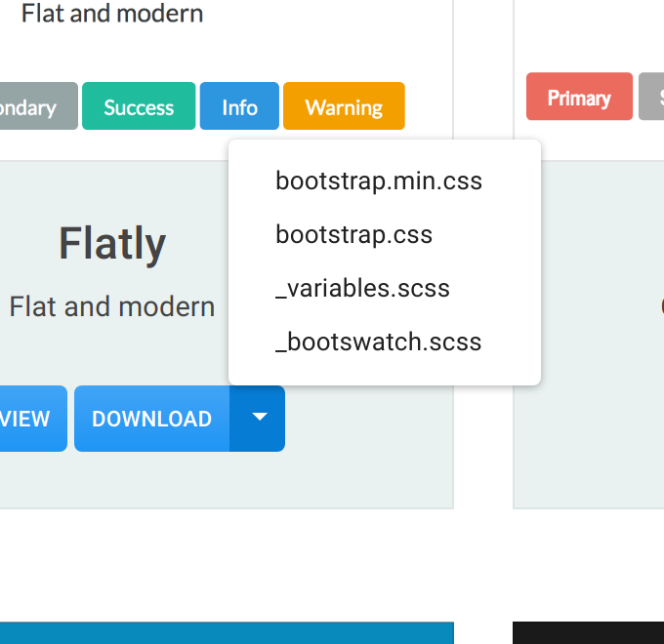Image resolution: width=664 pixels, height=644 pixels.
Task: Click the green Success button
Action: (139, 106)
